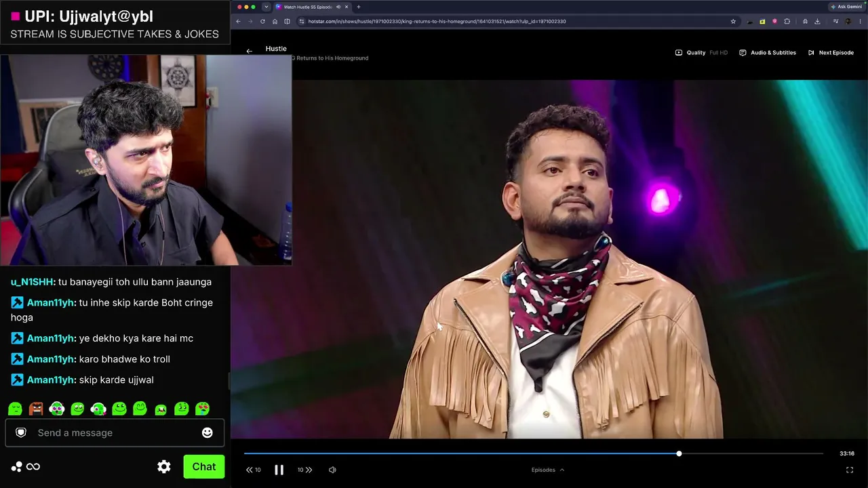Screen dimensions: 868x488
Task: Click the pink shield extension icon
Action: click(x=774, y=21)
